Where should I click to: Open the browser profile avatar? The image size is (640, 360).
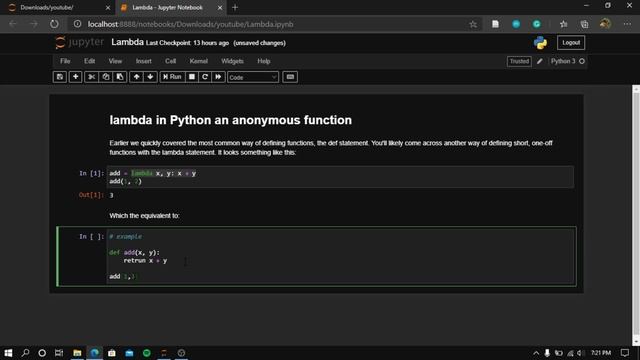[x=605, y=24]
